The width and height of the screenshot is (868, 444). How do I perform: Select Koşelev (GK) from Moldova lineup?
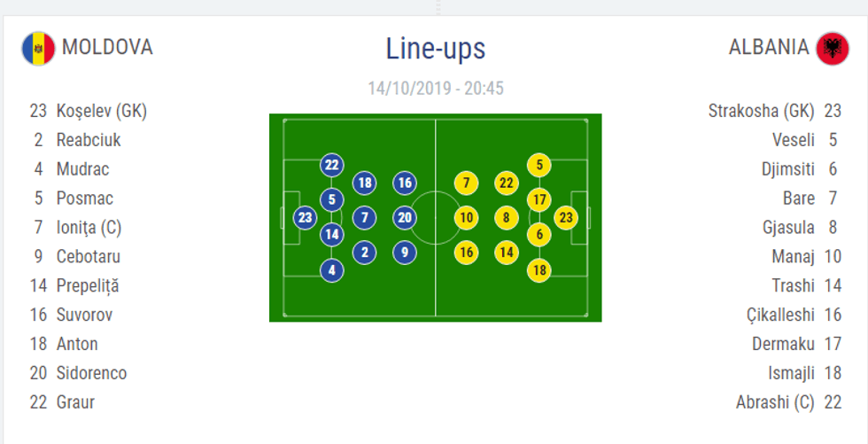(101, 112)
